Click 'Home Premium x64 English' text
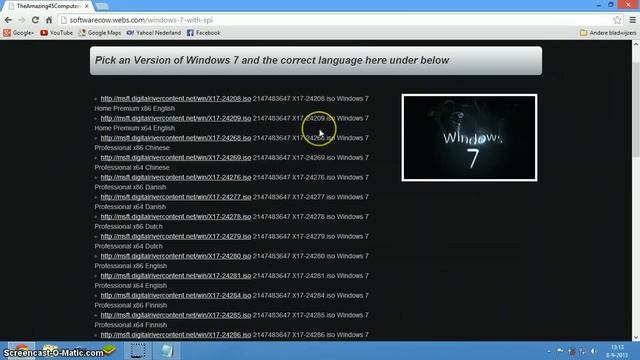The image size is (640, 360). tap(135, 128)
